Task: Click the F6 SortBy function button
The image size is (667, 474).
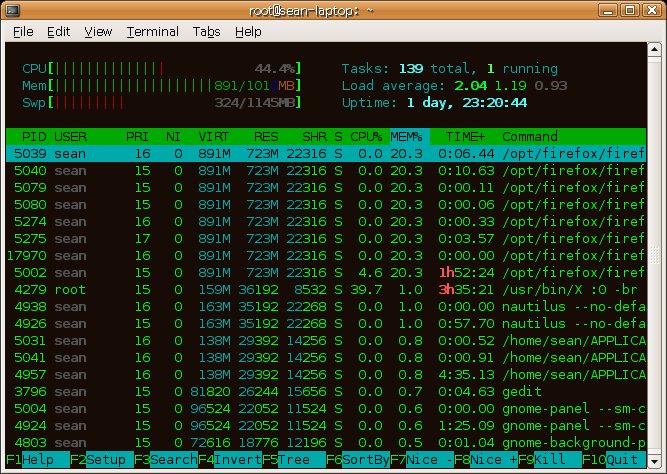Action: point(358,460)
